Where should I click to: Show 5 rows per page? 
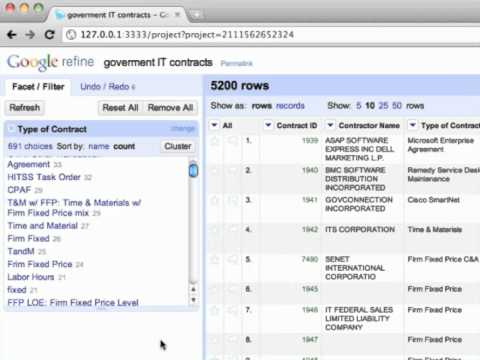359,106
